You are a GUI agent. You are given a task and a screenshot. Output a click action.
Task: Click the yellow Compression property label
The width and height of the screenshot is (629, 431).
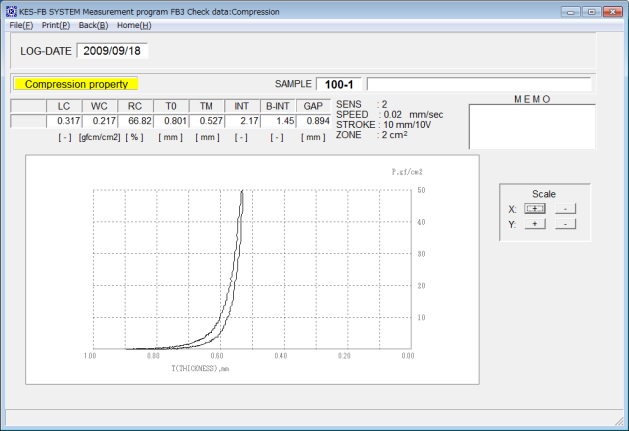[x=76, y=85]
